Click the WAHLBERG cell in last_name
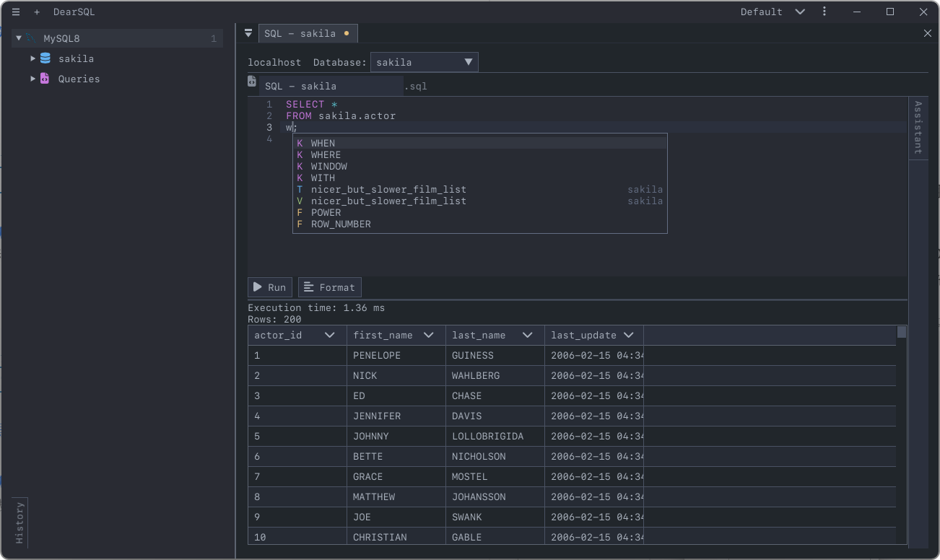 [x=495, y=376]
